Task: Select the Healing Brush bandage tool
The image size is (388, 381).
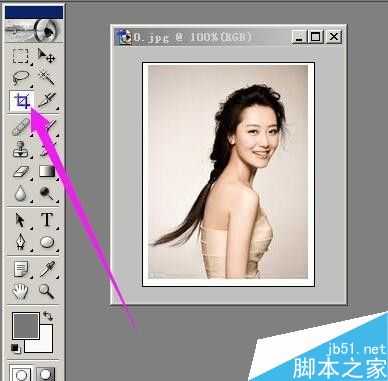Action: (21, 128)
